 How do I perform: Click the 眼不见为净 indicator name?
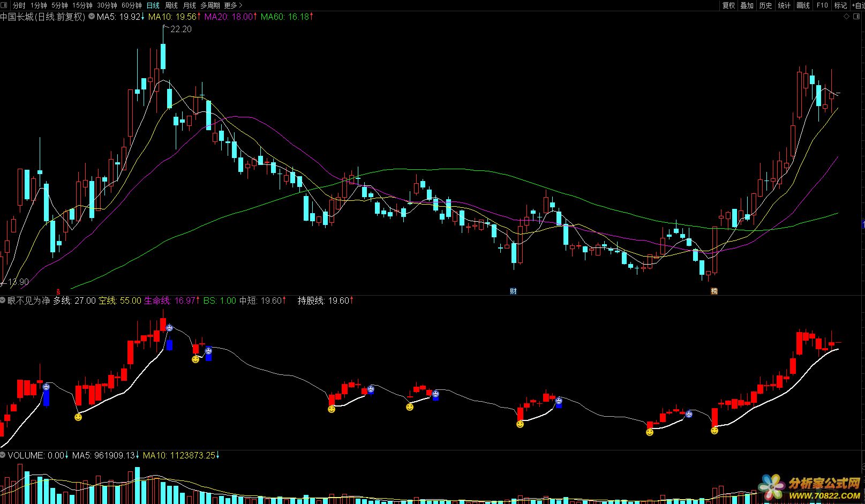coord(29,300)
